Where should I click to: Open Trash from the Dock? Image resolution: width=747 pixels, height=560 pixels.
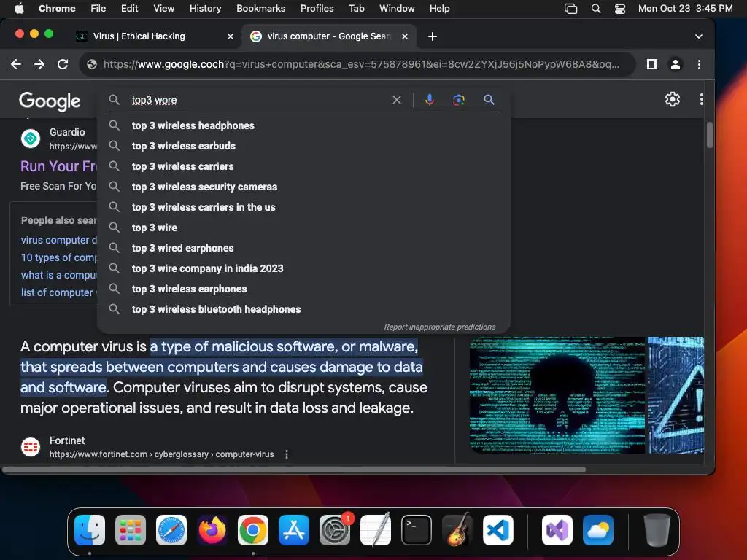pyautogui.click(x=657, y=530)
